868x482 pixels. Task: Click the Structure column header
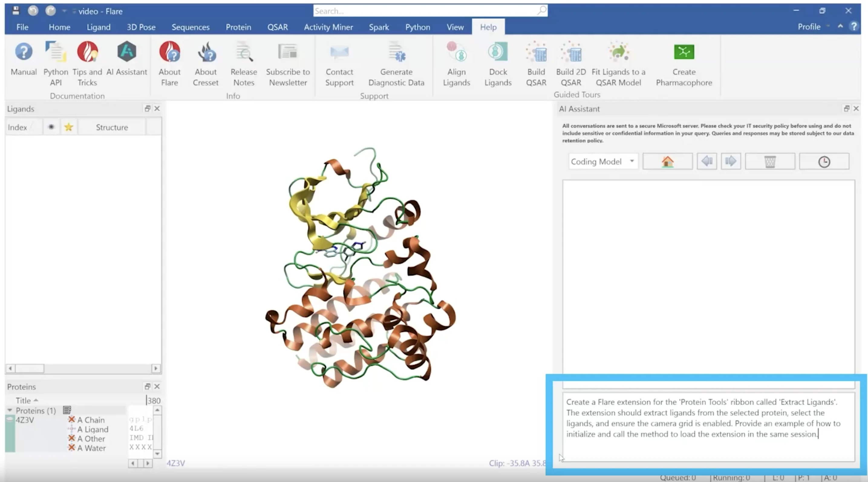click(112, 127)
